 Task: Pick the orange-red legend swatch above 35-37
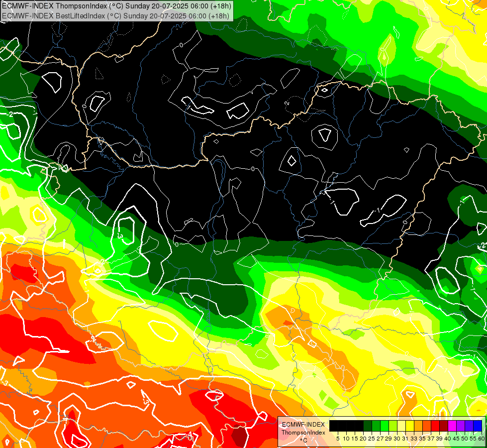pos(427,426)
